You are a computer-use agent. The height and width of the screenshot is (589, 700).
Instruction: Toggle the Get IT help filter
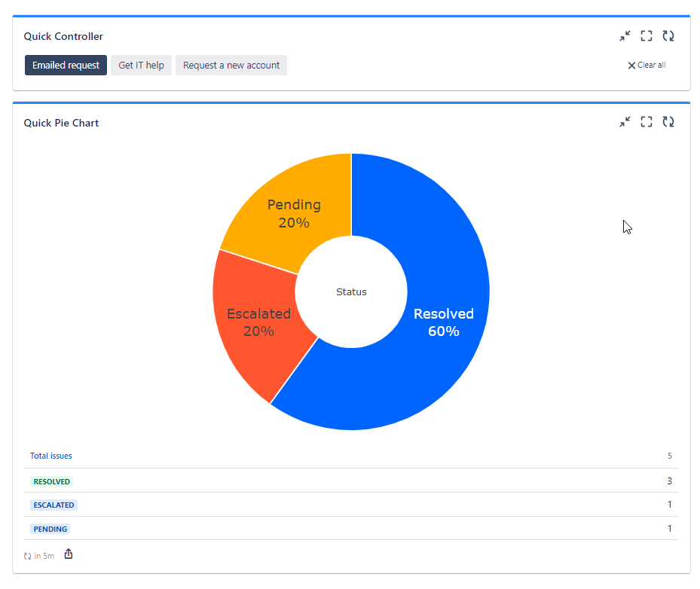pos(141,65)
